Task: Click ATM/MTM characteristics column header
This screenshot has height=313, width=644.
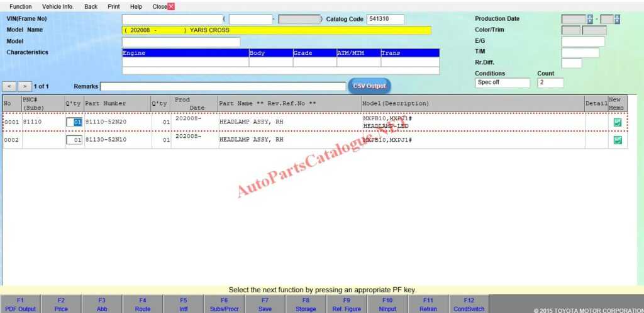Action: coord(359,53)
